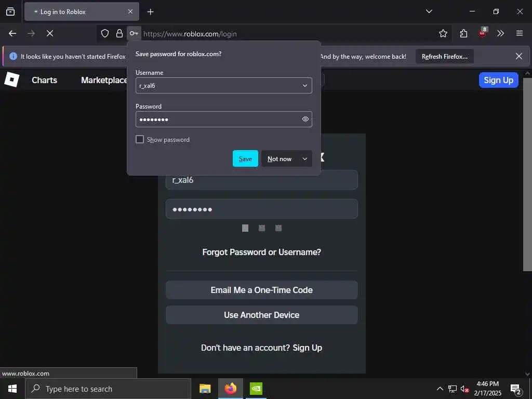This screenshot has width=532, height=399.
Task: Go back with the back arrow
Action: coord(12,33)
